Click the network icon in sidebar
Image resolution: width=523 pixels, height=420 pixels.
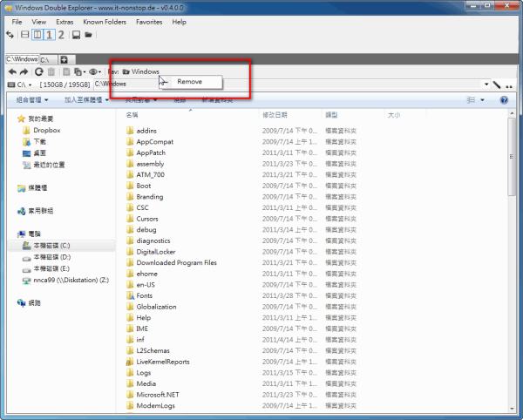pos(21,302)
